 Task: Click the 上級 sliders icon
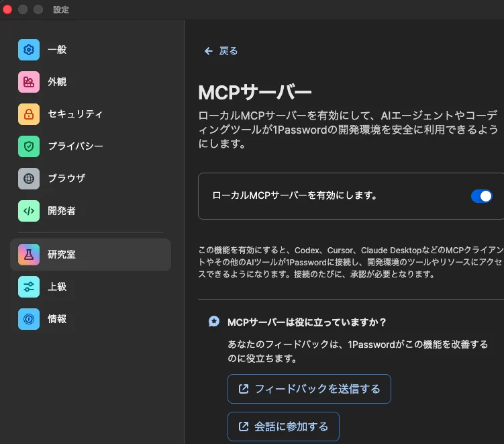[x=29, y=287]
